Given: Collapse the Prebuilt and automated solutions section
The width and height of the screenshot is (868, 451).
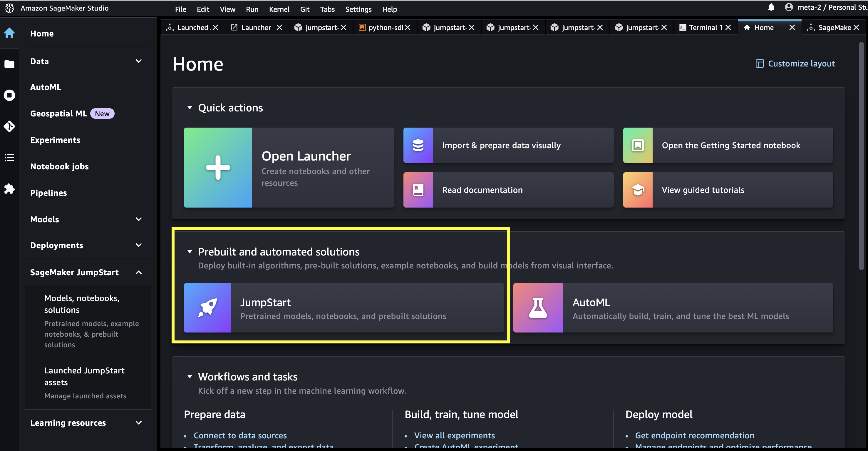Looking at the screenshot, I should 190,251.
